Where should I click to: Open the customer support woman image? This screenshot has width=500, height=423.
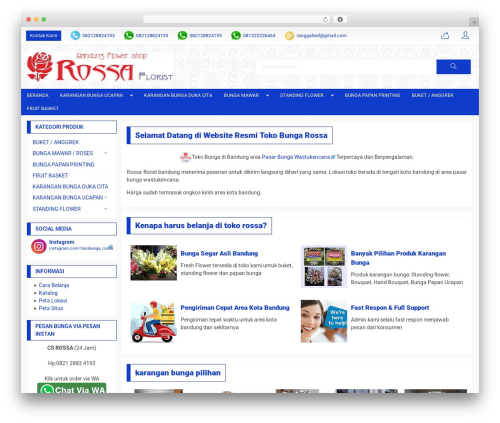coord(324,322)
